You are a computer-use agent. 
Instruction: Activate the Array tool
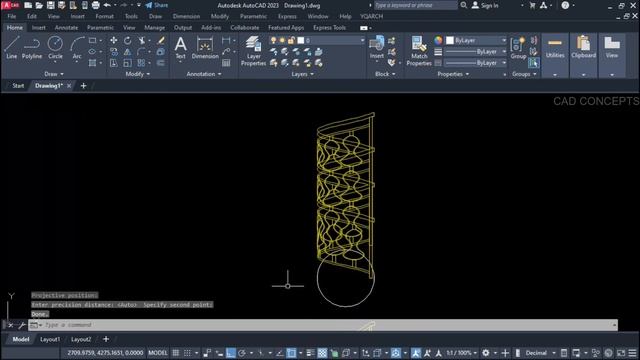(141, 63)
